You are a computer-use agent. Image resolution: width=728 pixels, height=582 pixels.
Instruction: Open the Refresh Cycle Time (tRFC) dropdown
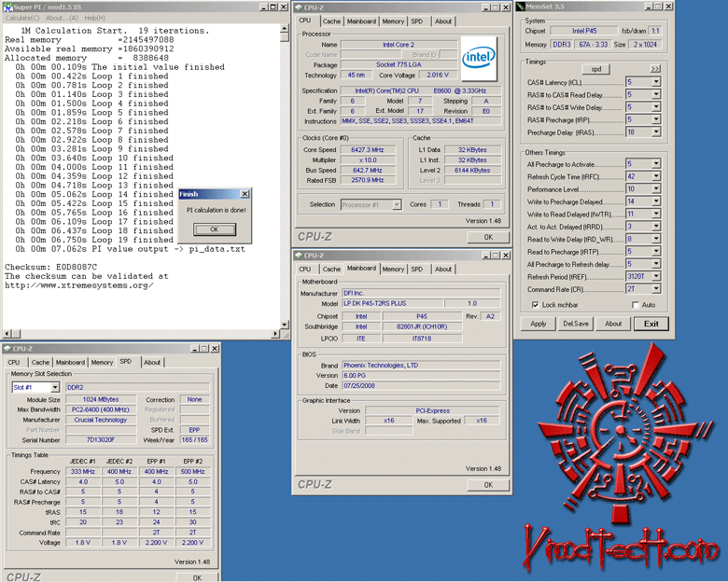(656, 176)
